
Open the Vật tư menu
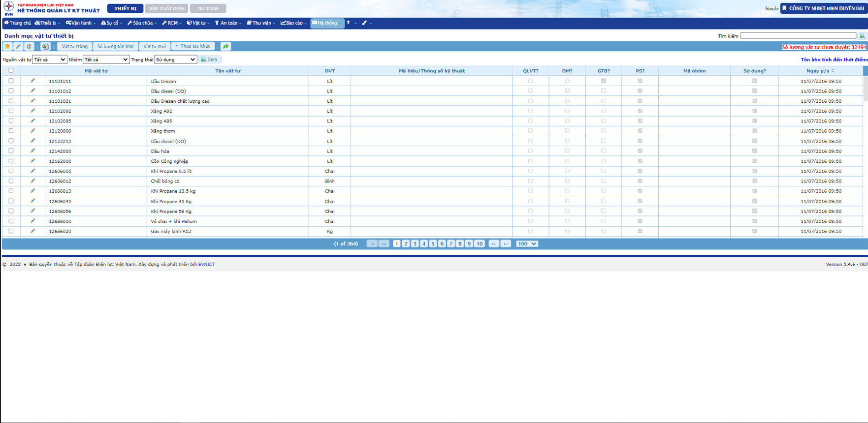coord(198,23)
